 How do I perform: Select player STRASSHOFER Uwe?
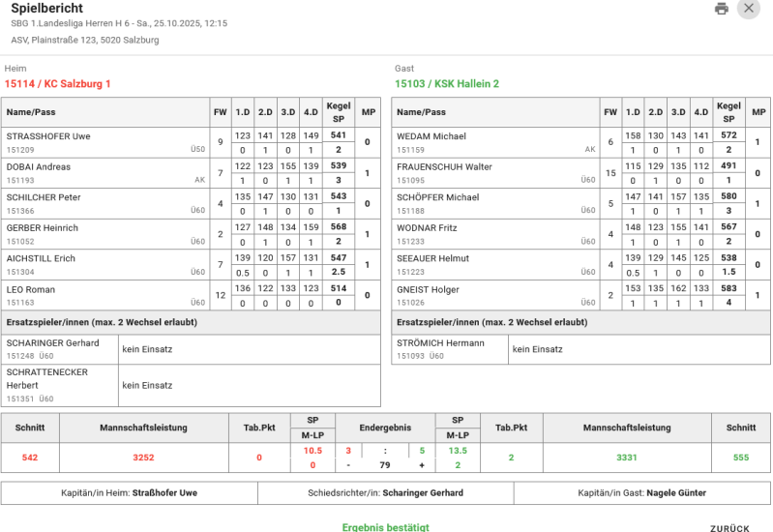click(48, 136)
